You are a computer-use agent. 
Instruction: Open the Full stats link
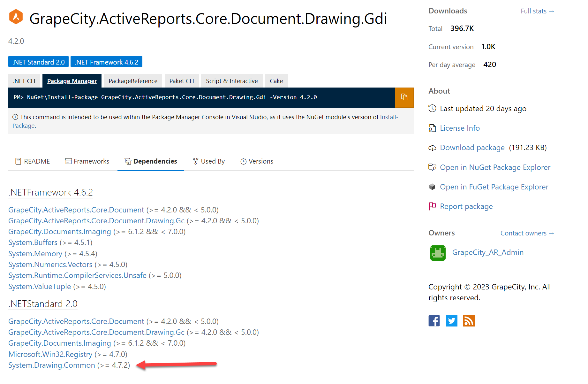pos(537,11)
